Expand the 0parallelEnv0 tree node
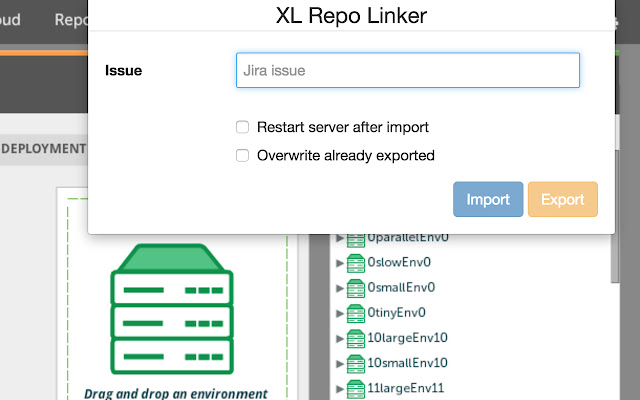The height and width of the screenshot is (400, 640). [x=340, y=238]
